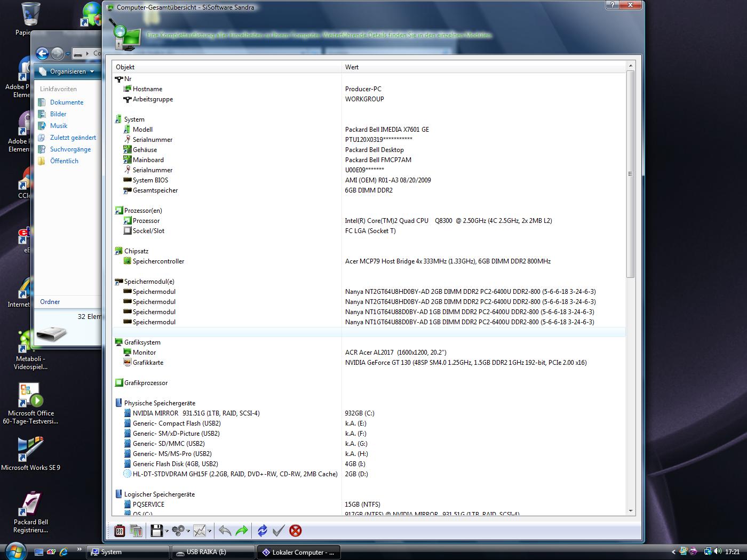Image resolution: width=747 pixels, height=560 pixels.
Task: Click the Intel Core 2 Quad Q8300 value
Action: pyautogui.click(x=448, y=221)
